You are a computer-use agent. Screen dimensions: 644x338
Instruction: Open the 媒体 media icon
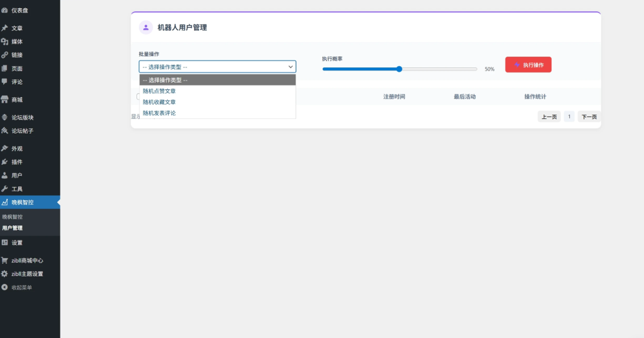coord(4,42)
